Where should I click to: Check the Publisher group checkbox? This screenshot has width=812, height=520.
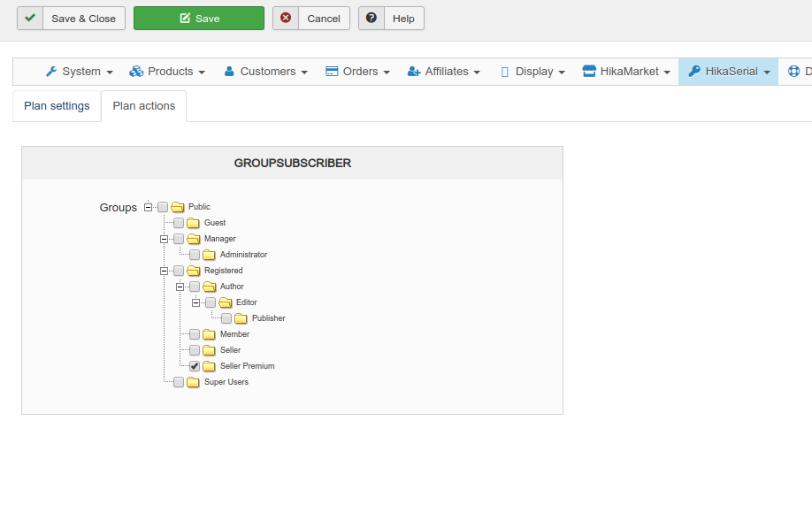click(226, 318)
